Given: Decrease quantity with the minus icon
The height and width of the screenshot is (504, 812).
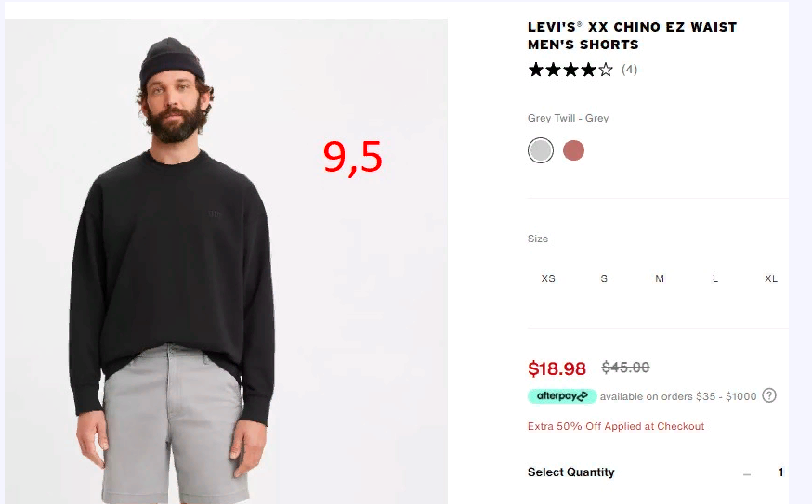Looking at the screenshot, I should pos(747,473).
